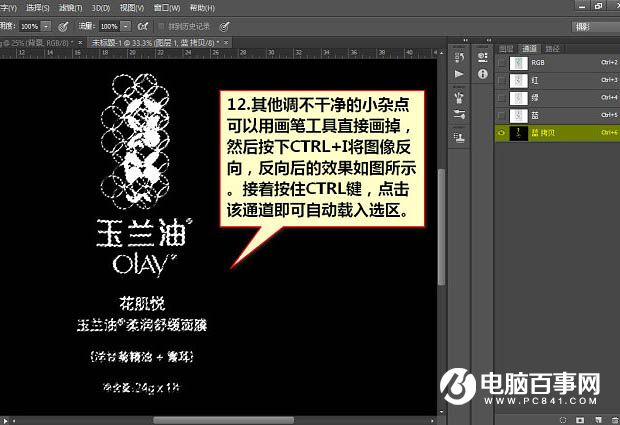Open the Properties panel icon
The width and height of the screenshot is (620, 425).
tap(482, 58)
